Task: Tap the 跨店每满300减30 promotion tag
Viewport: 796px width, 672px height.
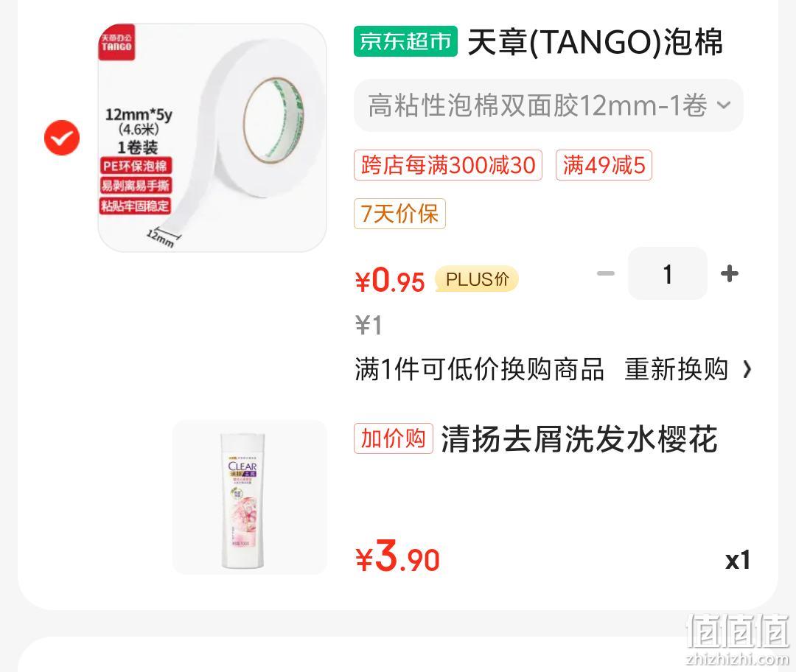Action: click(448, 165)
